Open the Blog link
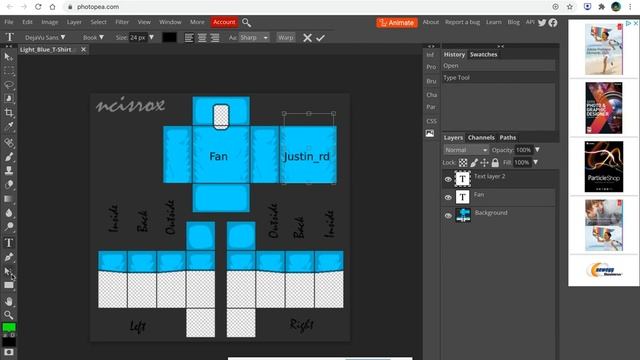 513,22
